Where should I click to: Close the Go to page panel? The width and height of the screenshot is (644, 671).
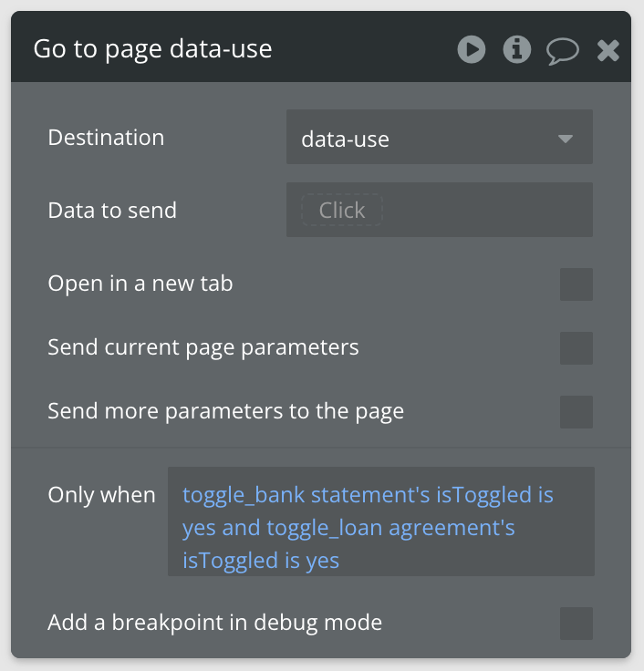(608, 49)
